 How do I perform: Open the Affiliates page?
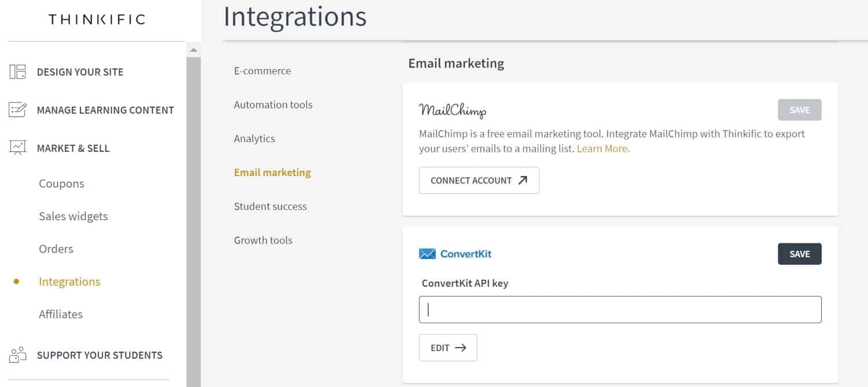pyautogui.click(x=61, y=314)
